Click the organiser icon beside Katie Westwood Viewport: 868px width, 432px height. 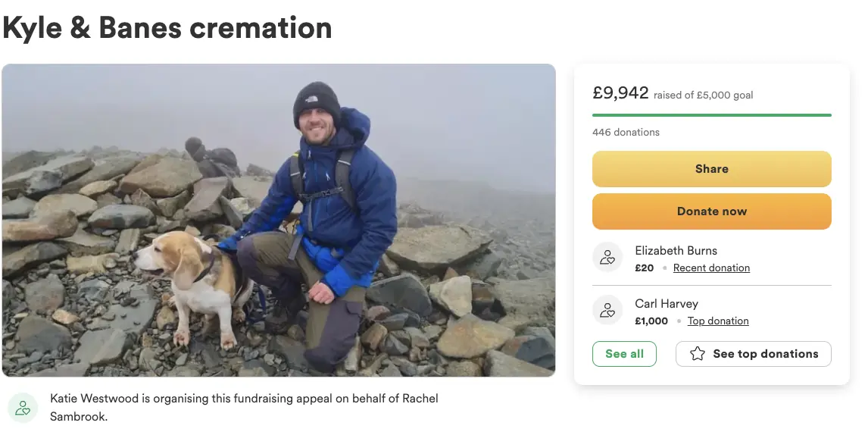pyautogui.click(x=23, y=408)
